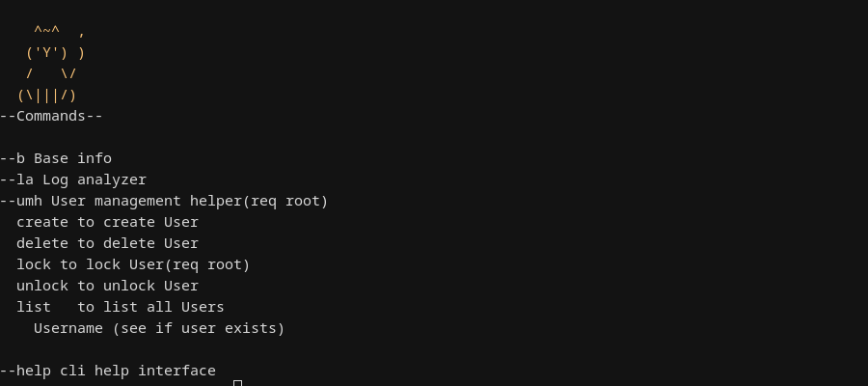Click the --Commands-- header text
The image size is (868, 386).
click(51, 116)
